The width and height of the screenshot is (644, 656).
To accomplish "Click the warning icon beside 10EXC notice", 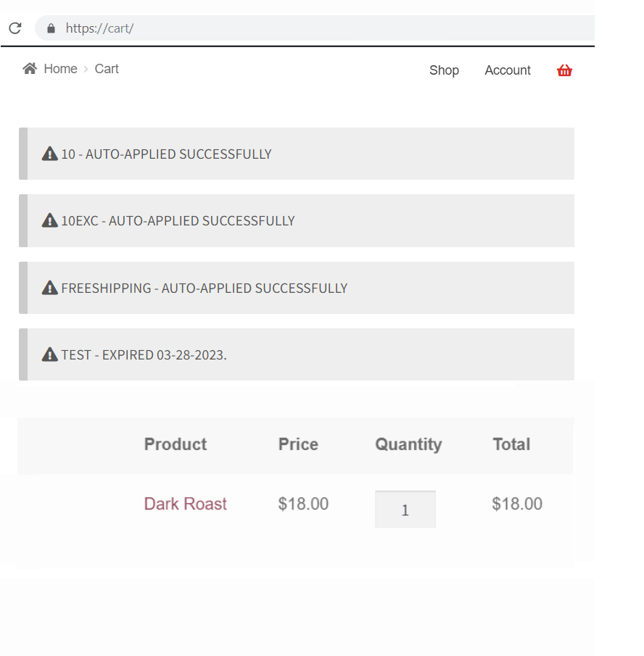I will pyautogui.click(x=50, y=220).
